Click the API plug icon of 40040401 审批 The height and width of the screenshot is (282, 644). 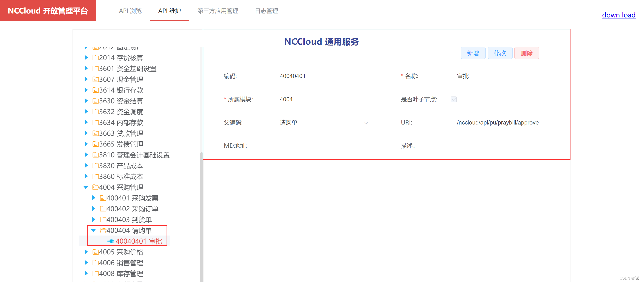coord(110,241)
